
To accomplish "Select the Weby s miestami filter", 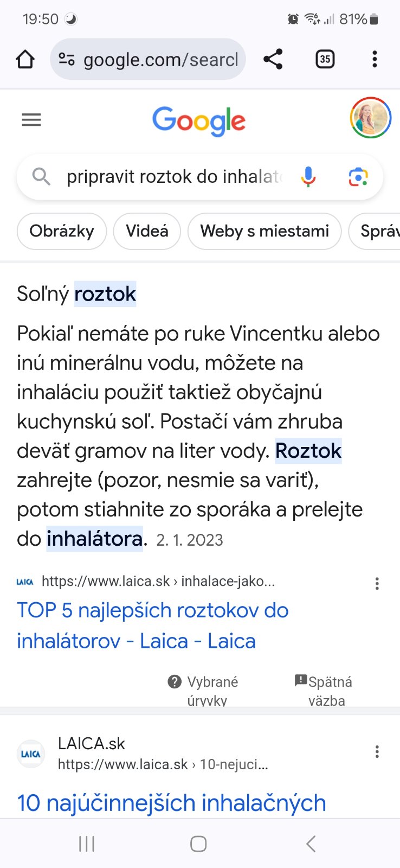I will pyautogui.click(x=264, y=231).
